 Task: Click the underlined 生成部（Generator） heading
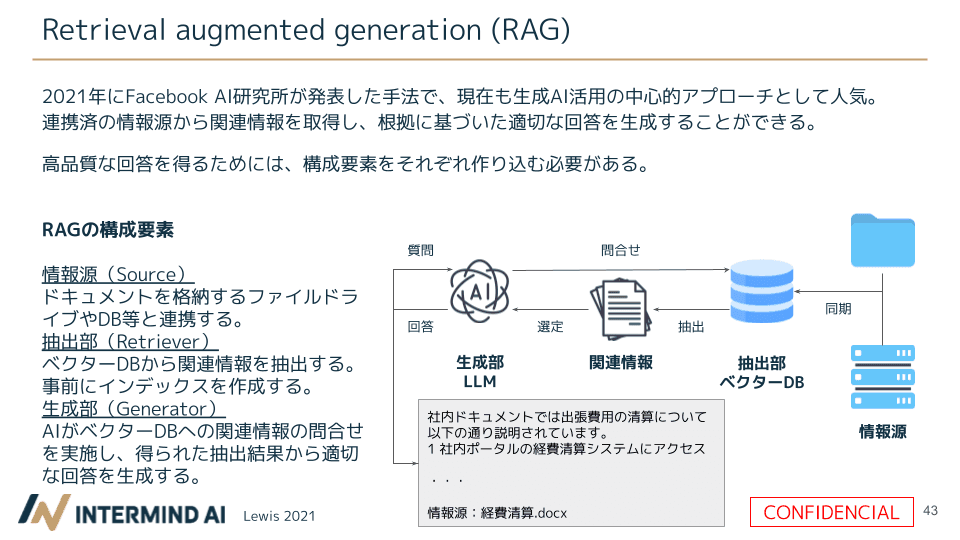pyautogui.click(x=134, y=409)
